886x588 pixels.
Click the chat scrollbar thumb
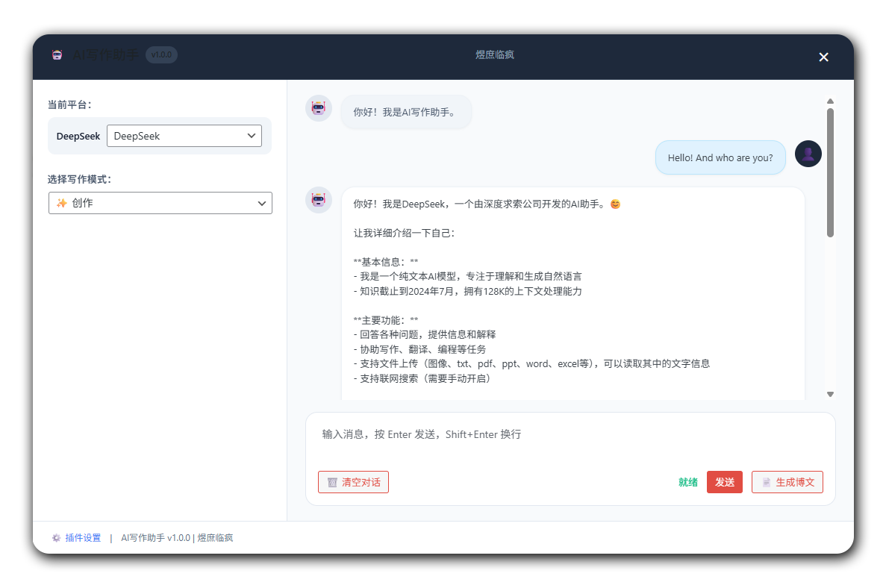pyautogui.click(x=830, y=172)
